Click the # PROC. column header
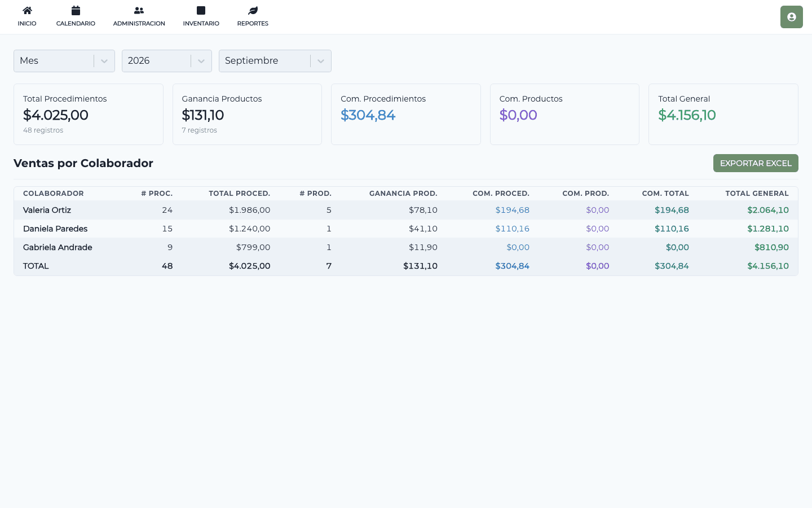The image size is (812, 508). click(x=157, y=194)
